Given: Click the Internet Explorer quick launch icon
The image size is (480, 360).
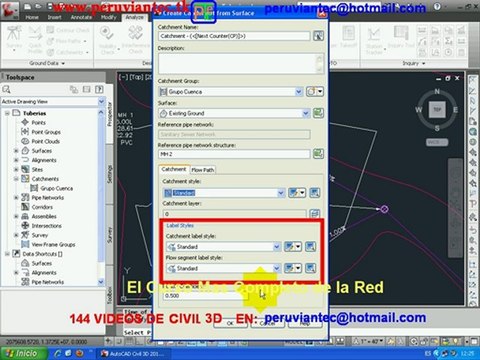Looking at the screenshot, I should tap(58, 353).
